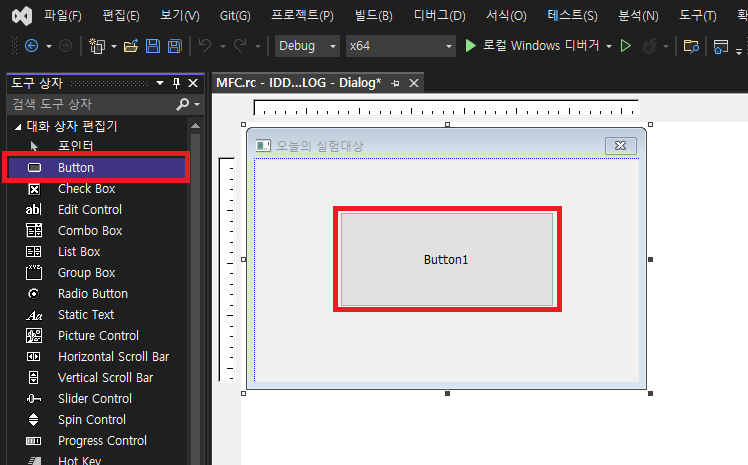Click the Visual Studio logo icon
This screenshot has height=465, width=748.
22,16
